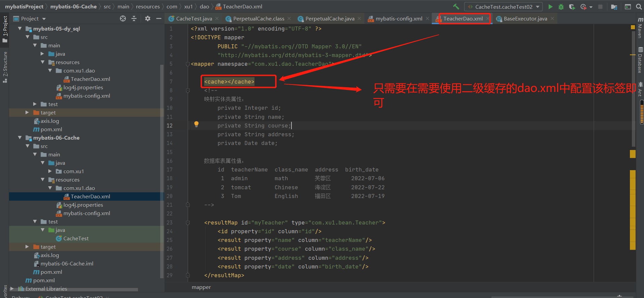Click the yellow intention lightbulb on line 12
The height and width of the screenshot is (298, 644).
point(196,124)
